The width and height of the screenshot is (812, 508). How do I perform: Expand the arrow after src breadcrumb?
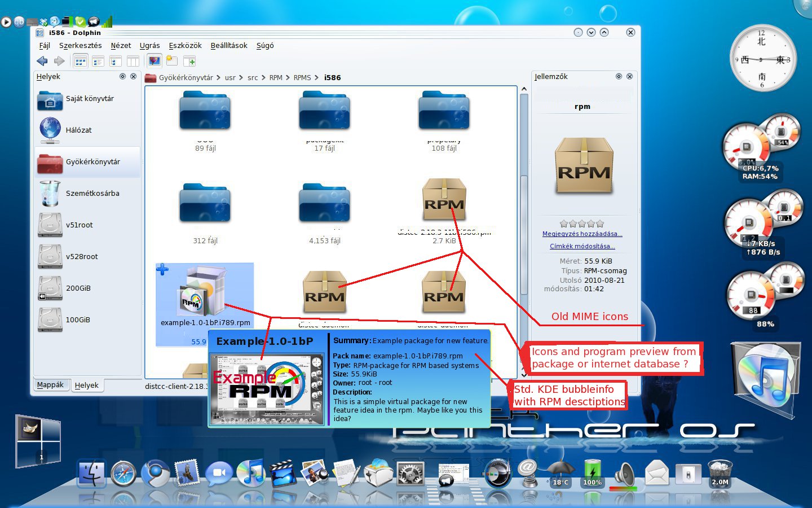tap(263, 78)
